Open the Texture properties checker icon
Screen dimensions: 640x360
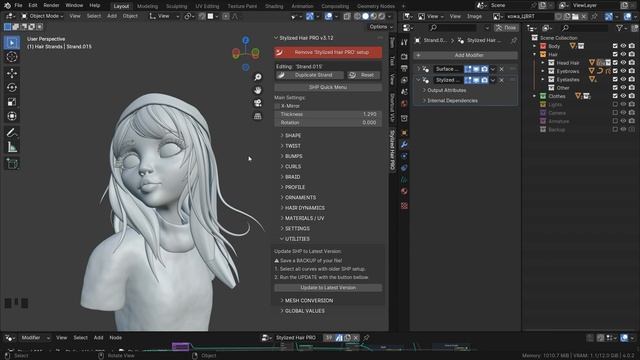click(x=404, y=206)
